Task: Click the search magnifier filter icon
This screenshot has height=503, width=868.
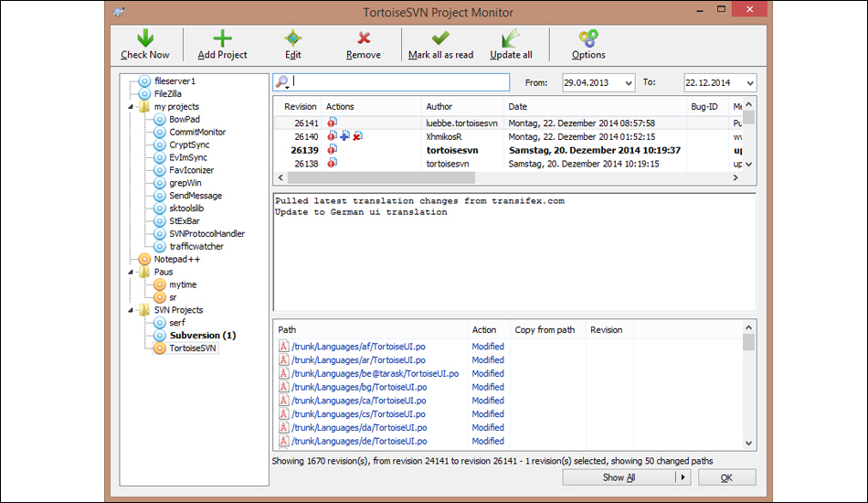Action: pos(281,82)
